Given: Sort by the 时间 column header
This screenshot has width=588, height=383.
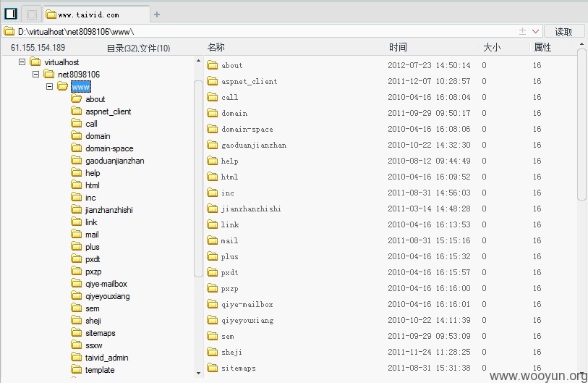Looking at the screenshot, I should [398, 47].
